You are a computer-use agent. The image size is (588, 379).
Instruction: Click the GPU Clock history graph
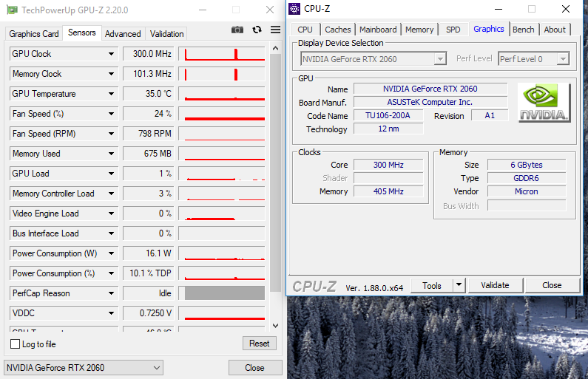[x=222, y=54]
